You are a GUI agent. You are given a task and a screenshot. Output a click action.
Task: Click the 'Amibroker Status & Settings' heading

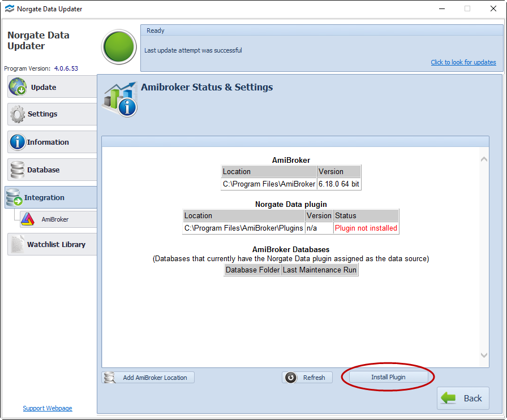207,87
